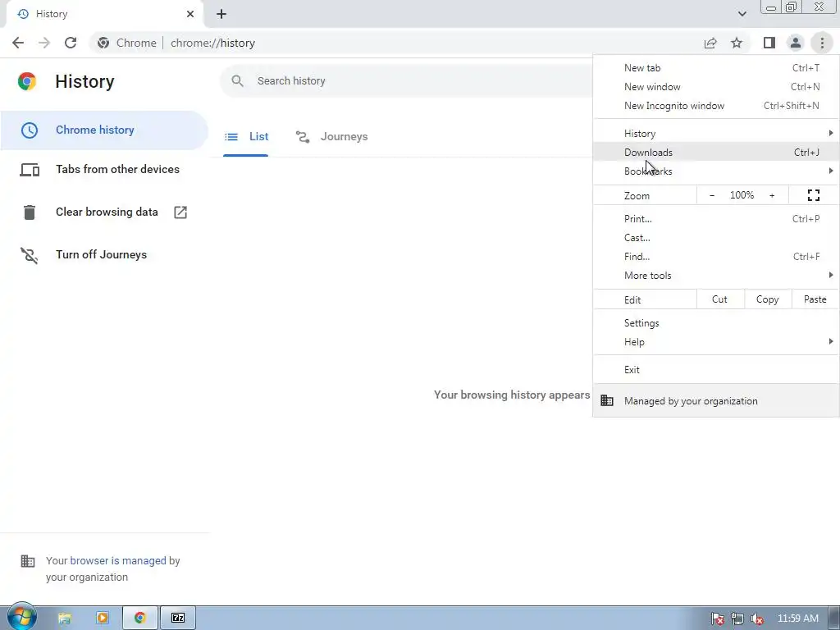This screenshot has width=840, height=630.
Task: Select New tab from menu
Action: coord(716,68)
